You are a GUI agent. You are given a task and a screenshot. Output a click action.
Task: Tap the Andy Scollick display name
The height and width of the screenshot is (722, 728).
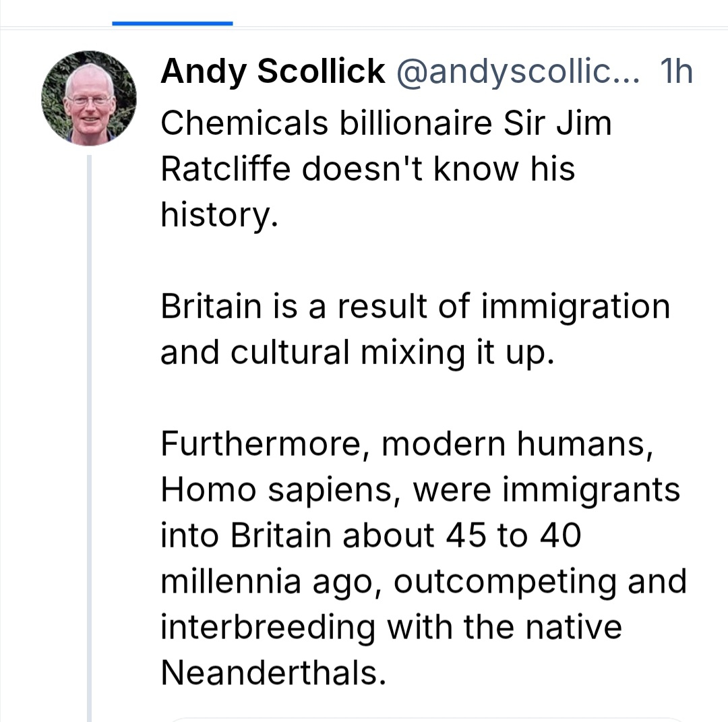coord(273,71)
